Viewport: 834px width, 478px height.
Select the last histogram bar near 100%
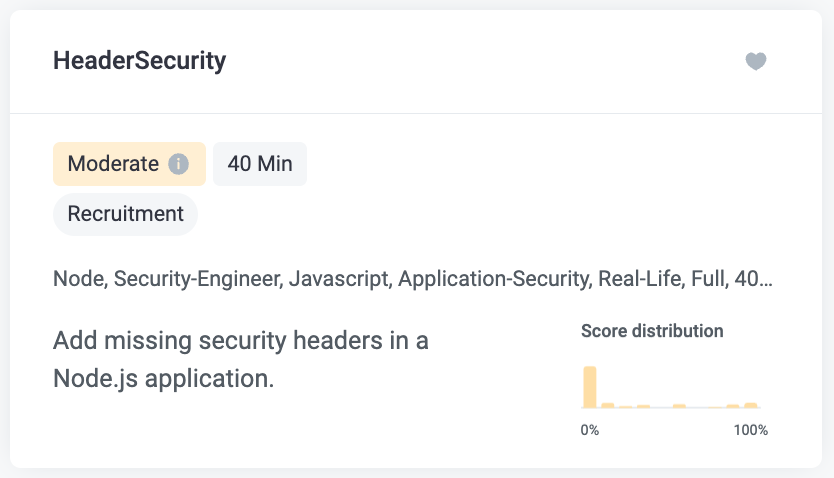click(750, 405)
